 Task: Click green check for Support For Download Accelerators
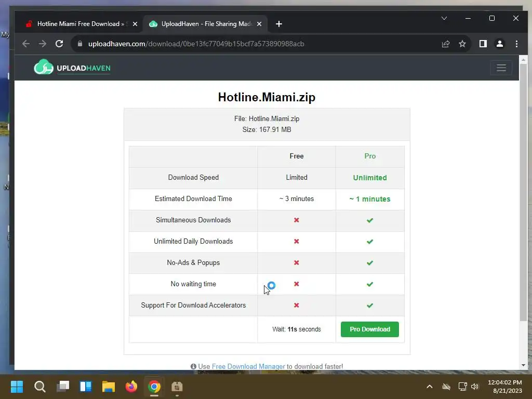[x=370, y=305]
